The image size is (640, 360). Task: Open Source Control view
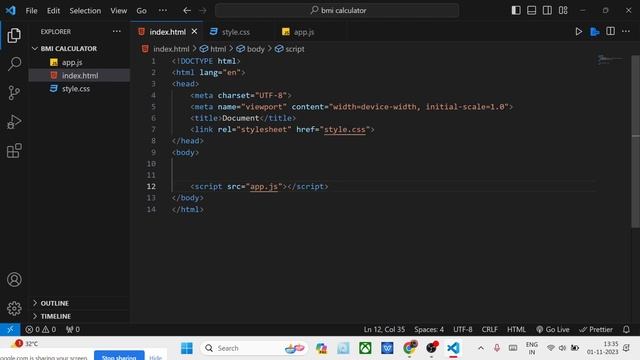14,93
